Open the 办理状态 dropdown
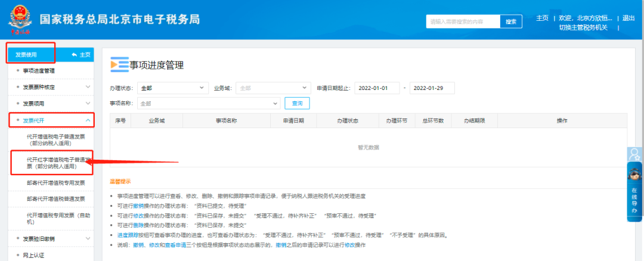The width and height of the screenshot is (644, 261). point(172,88)
